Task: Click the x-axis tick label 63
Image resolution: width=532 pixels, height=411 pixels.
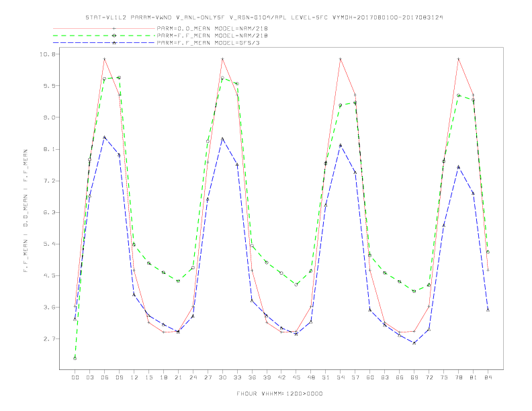Action: click(385, 377)
